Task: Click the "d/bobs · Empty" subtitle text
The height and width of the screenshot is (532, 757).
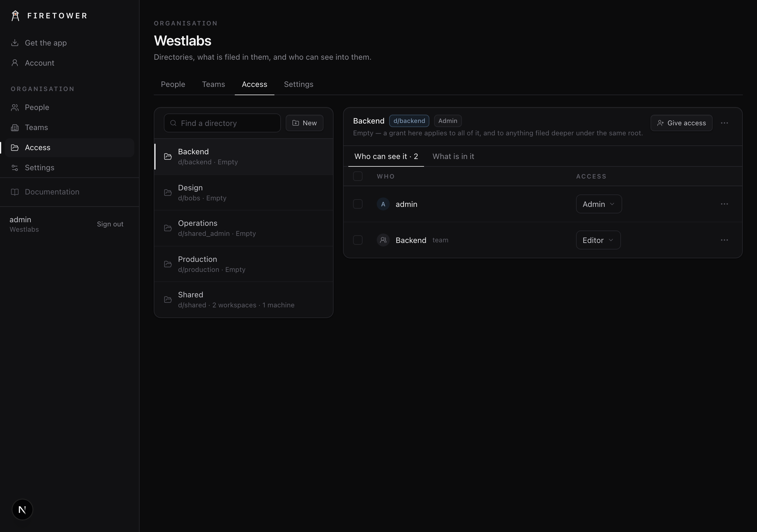Action: 202,198
